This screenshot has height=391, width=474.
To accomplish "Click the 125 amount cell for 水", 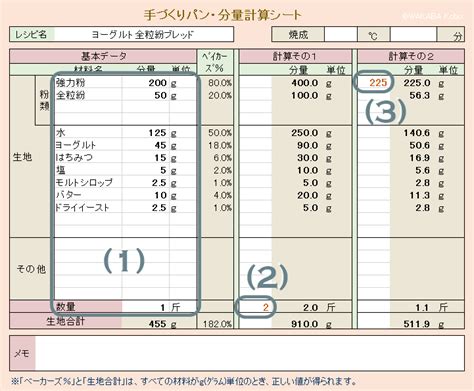I will point(146,133).
